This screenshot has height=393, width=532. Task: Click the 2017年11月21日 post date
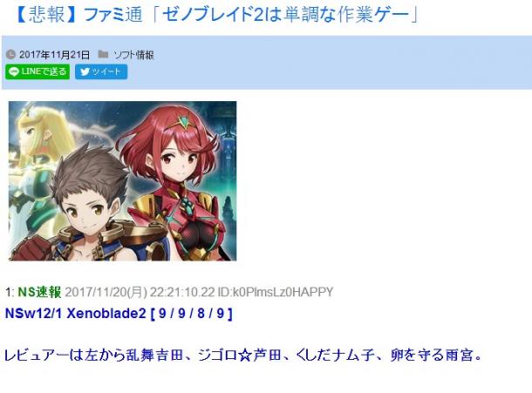click(x=54, y=55)
